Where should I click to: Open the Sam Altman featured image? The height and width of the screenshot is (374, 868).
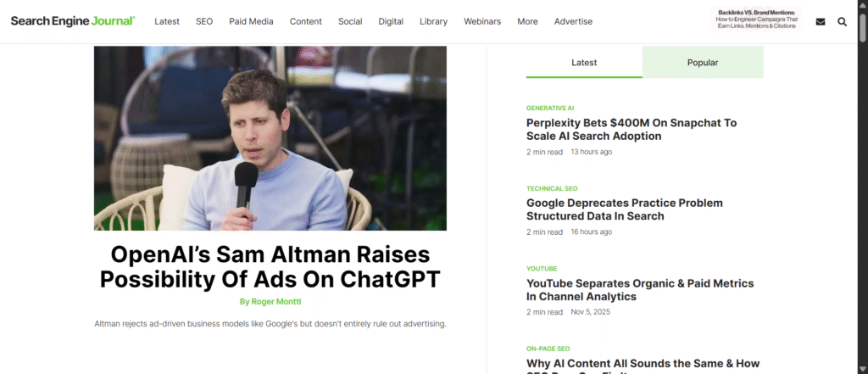coord(270,138)
